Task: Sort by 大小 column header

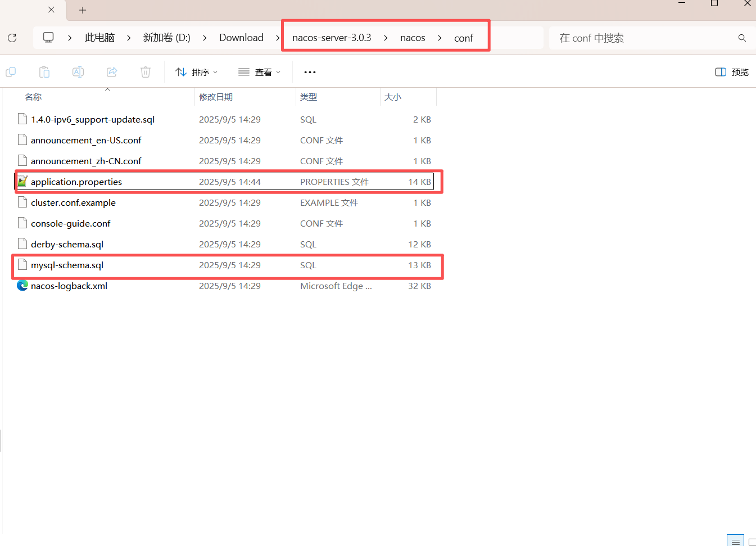Action: click(x=393, y=97)
